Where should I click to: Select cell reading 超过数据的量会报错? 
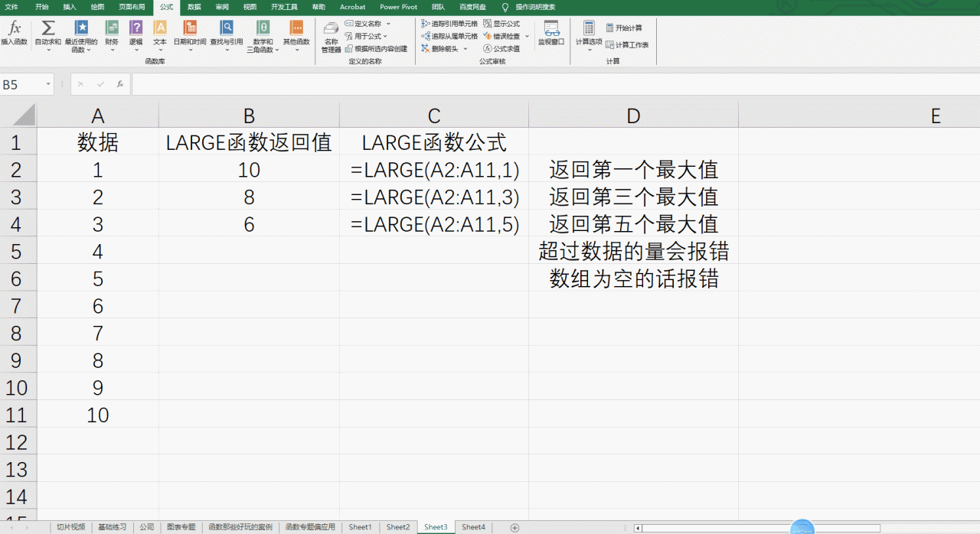(633, 251)
